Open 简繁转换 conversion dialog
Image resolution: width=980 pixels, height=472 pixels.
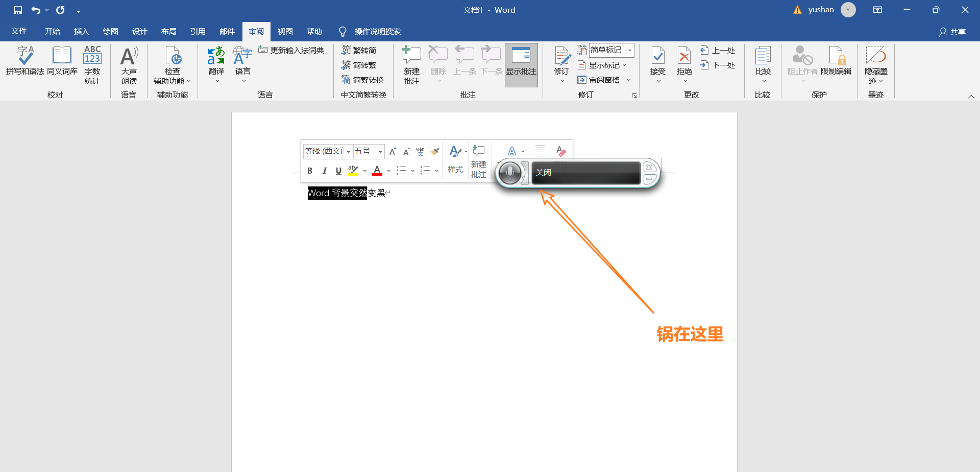[x=363, y=80]
